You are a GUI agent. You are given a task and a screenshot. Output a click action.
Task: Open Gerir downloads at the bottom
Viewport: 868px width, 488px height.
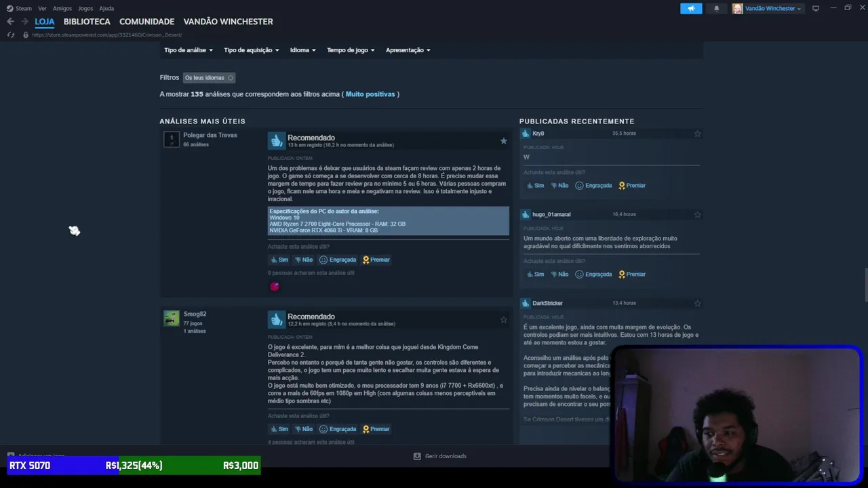click(440, 456)
